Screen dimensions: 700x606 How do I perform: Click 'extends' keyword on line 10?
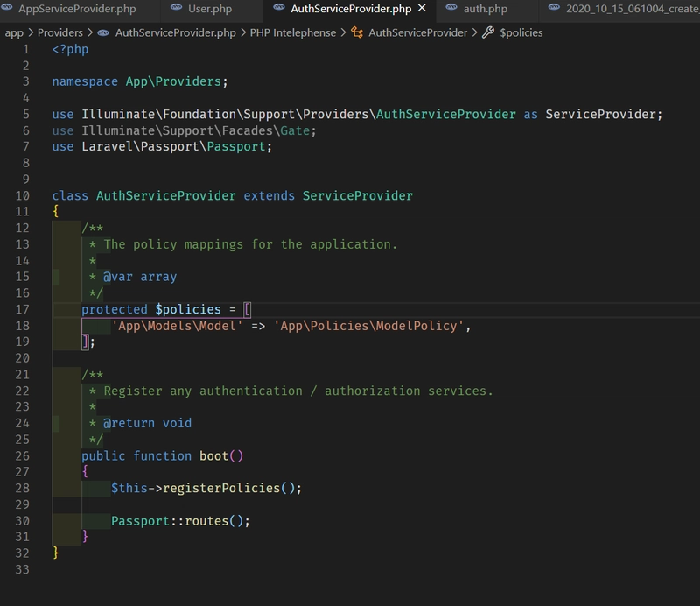[269, 196]
